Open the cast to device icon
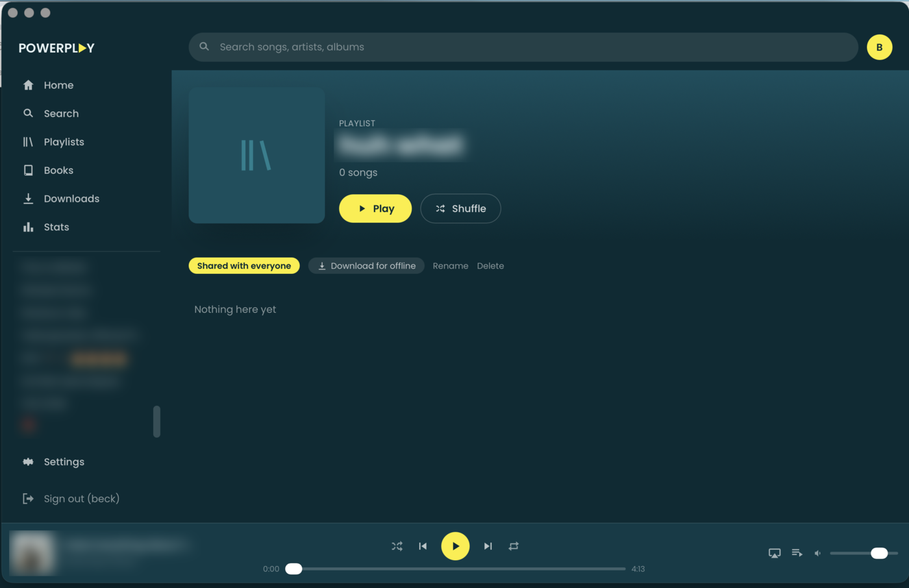The width and height of the screenshot is (909, 588). point(775,554)
